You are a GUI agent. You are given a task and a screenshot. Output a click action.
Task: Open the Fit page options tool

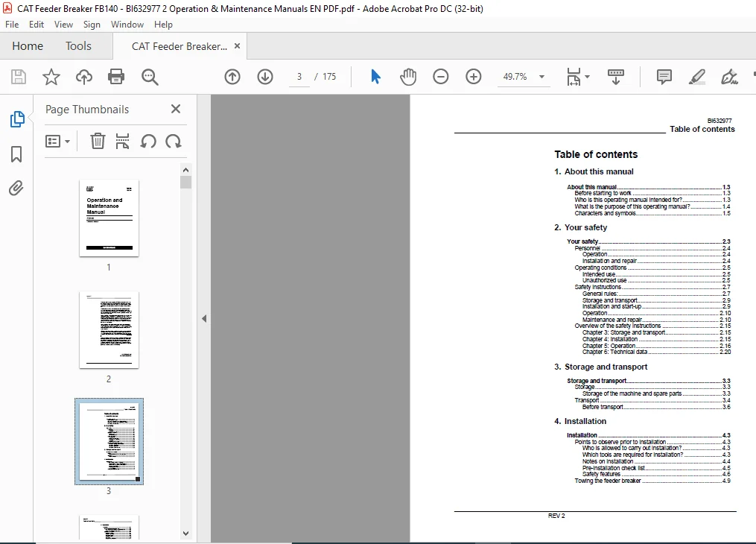(574, 77)
